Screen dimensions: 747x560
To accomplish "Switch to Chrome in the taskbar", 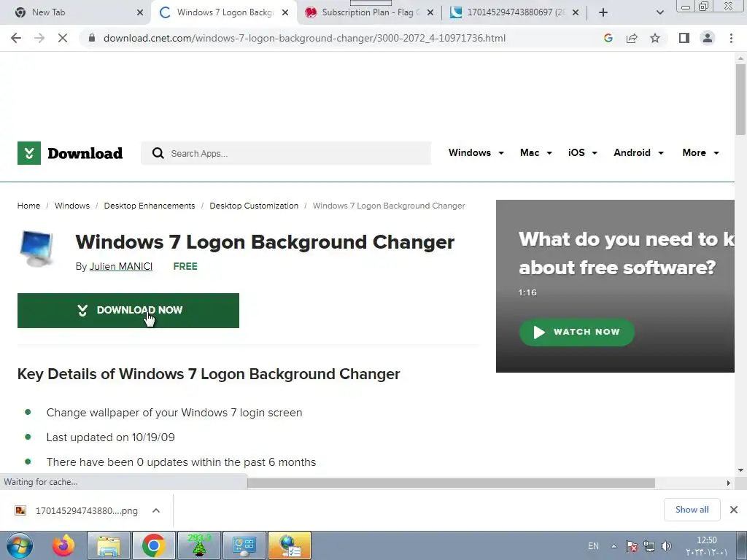I will click(x=153, y=545).
